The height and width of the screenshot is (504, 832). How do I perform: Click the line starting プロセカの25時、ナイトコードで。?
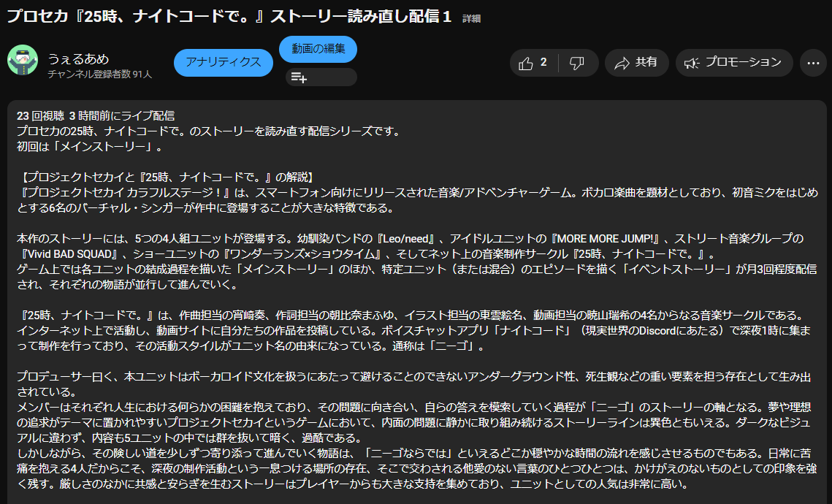pyautogui.click(x=208, y=131)
